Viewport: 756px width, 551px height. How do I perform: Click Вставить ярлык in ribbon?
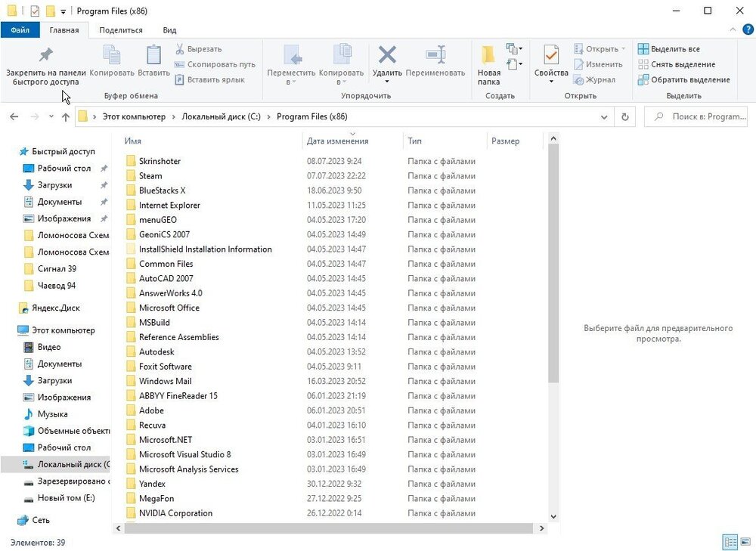[209, 79]
